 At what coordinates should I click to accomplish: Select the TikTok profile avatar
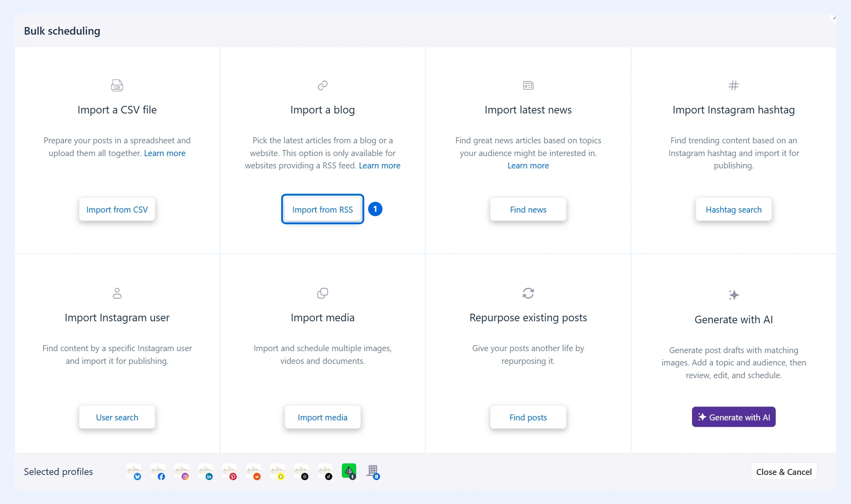click(325, 471)
